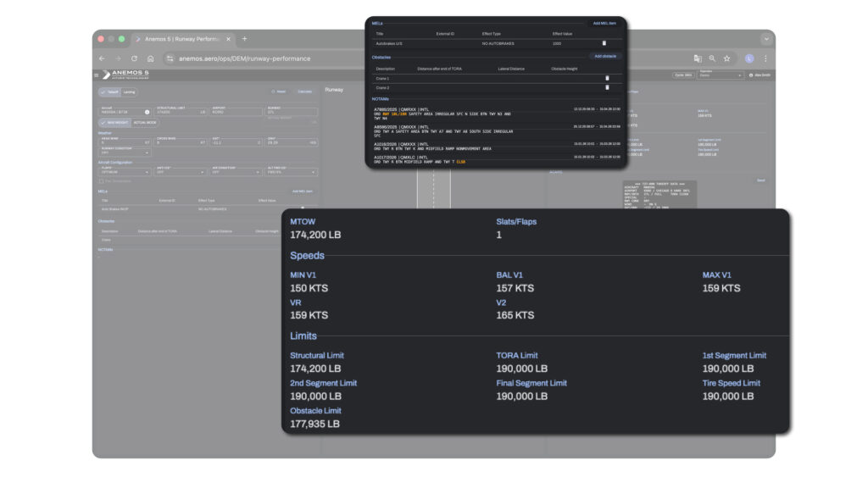Click the aircraft info icon
Image resolution: width=868 pixels, height=488 pixels.
(x=147, y=112)
